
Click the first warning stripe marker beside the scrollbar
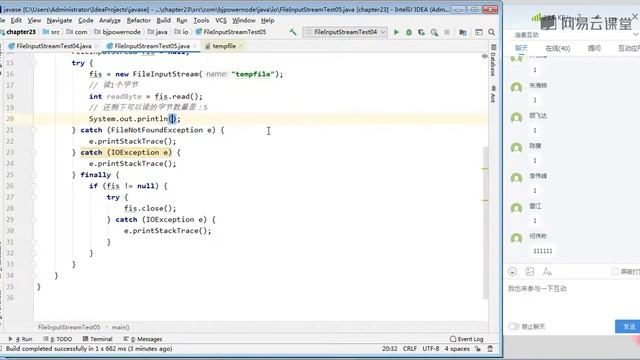pyautogui.click(x=485, y=169)
